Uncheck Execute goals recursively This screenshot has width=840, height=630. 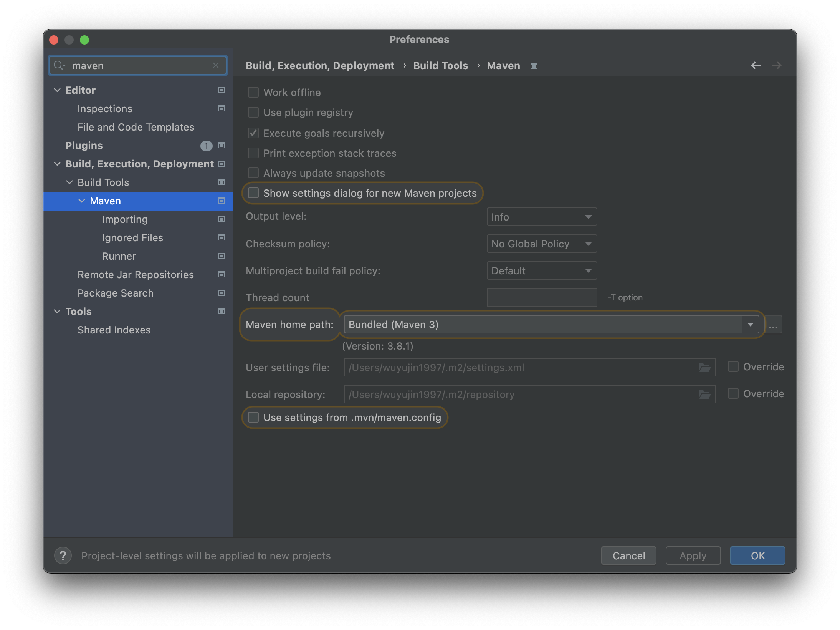point(253,133)
